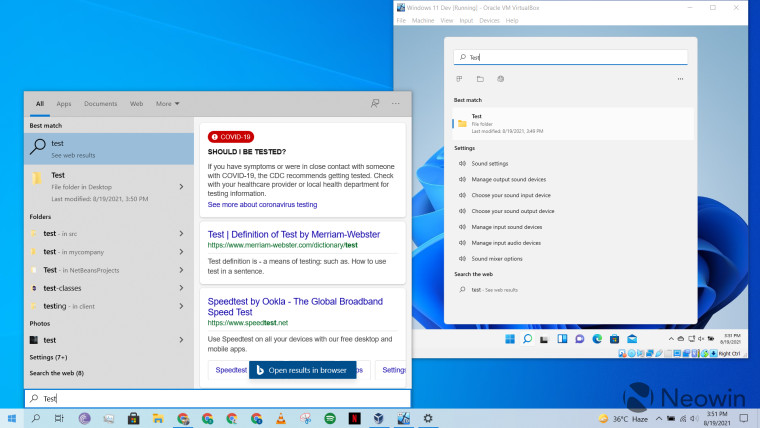This screenshot has width=760, height=428.
Task: Open Settings gear on the taskbar
Action: coord(428,418)
